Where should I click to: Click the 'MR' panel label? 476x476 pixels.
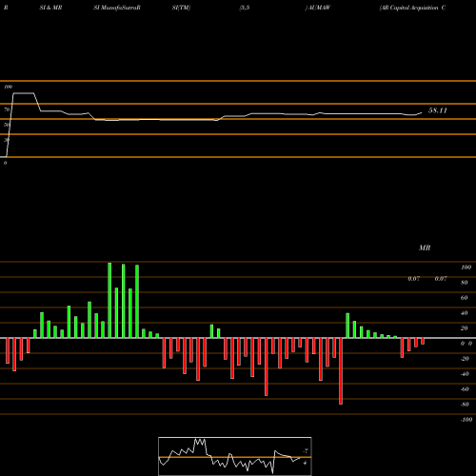point(425,248)
